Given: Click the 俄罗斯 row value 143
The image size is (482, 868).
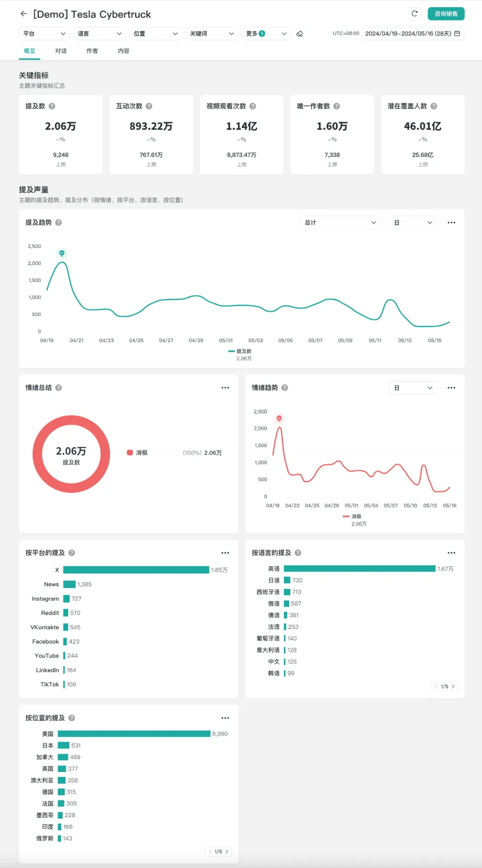Looking at the screenshot, I should pyautogui.click(x=67, y=838).
